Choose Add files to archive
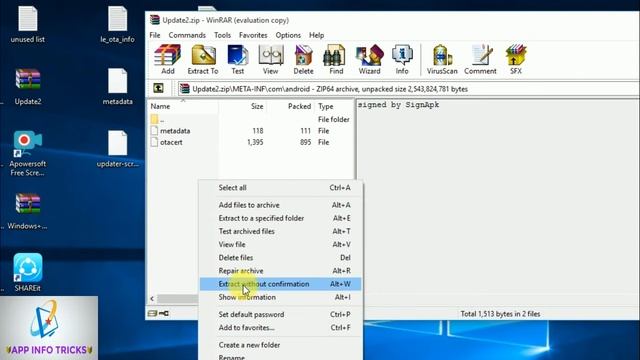This screenshot has height=360, width=640. tap(280, 205)
